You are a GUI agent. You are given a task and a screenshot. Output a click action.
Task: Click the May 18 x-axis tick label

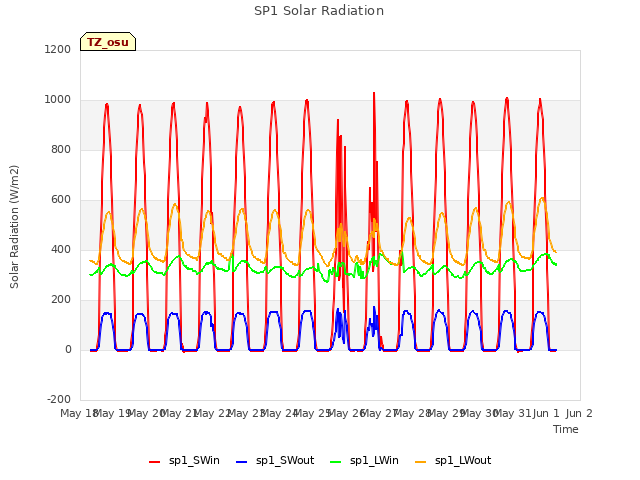78,413
